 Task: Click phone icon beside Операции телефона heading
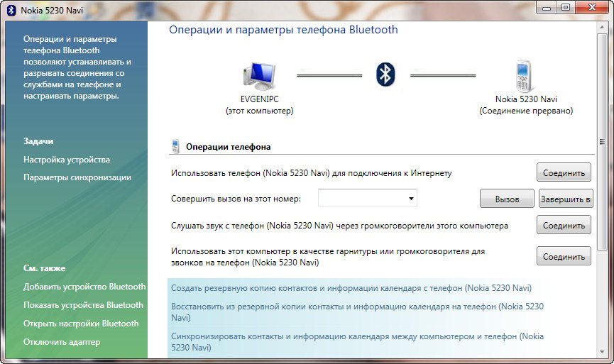click(x=175, y=147)
